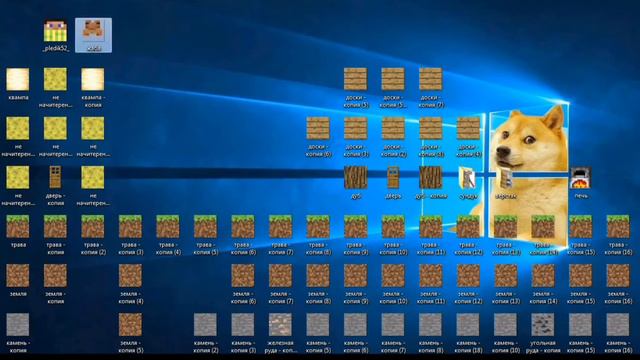
Task: Select the трава - копия (10) icon
Action: pos(393,226)
